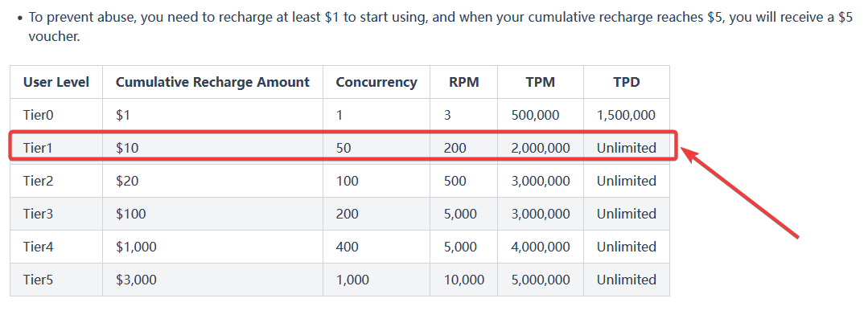The height and width of the screenshot is (327, 868).
Task: Click the 5,000,000 TPM cell
Action: pos(541,280)
